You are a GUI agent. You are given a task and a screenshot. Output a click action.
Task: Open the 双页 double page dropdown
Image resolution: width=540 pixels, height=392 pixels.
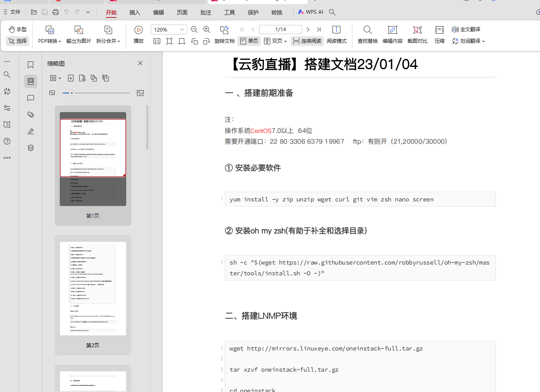(x=276, y=41)
